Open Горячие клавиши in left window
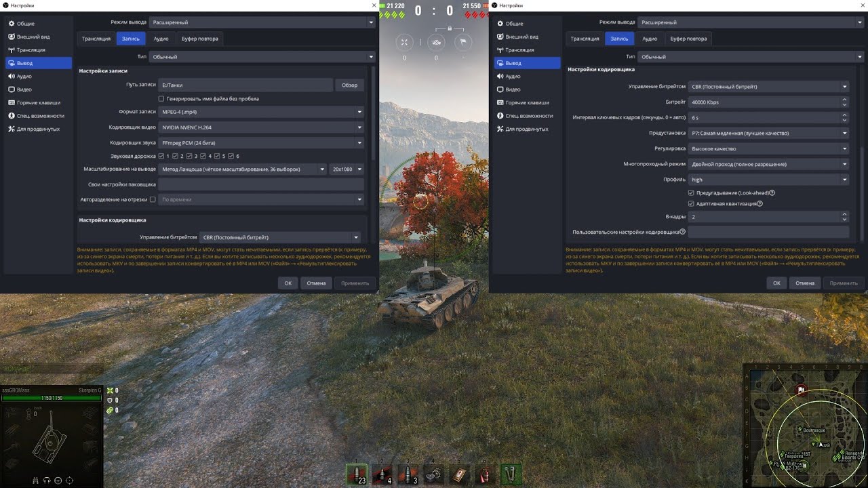Image resolution: width=868 pixels, height=488 pixels. tap(39, 103)
